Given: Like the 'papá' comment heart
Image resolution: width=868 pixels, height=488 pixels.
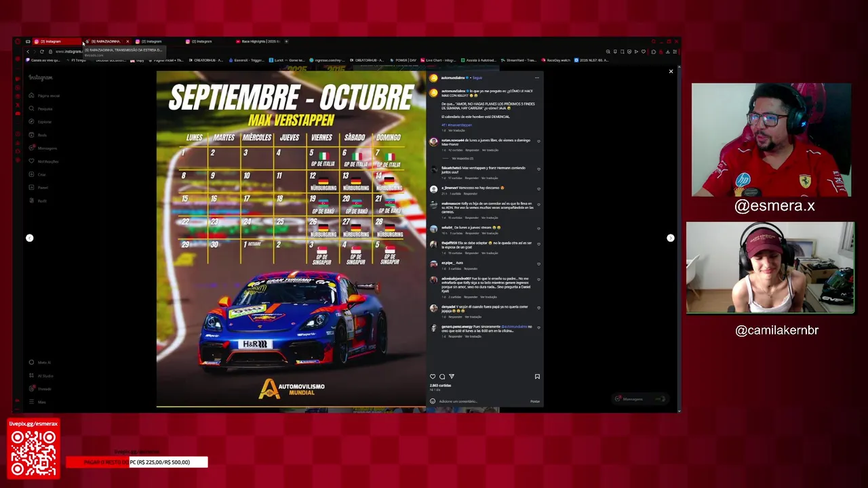Looking at the screenshot, I should coord(538,308).
